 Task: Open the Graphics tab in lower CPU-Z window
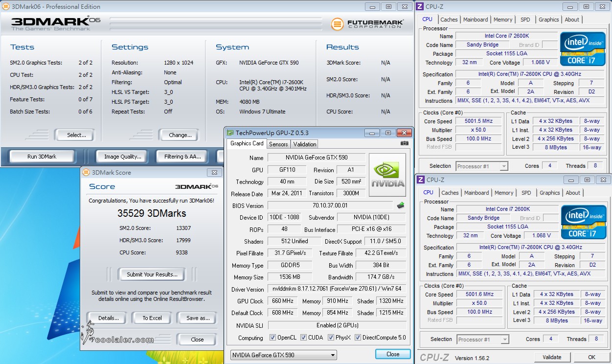click(550, 193)
